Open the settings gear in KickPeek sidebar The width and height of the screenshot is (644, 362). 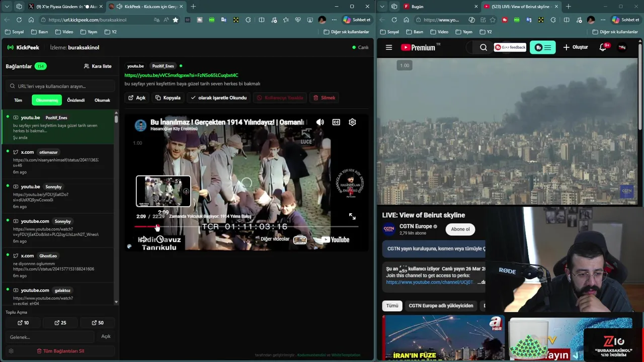click(x=11, y=351)
